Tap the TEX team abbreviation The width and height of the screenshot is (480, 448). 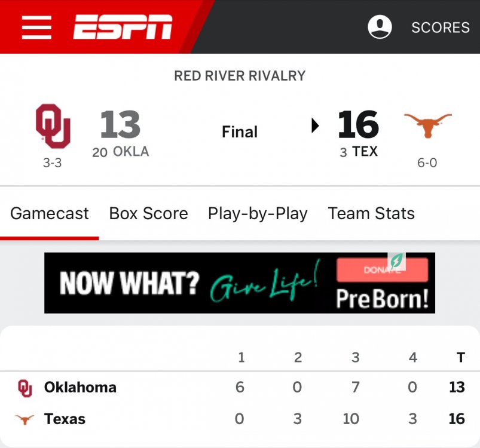[365, 152]
